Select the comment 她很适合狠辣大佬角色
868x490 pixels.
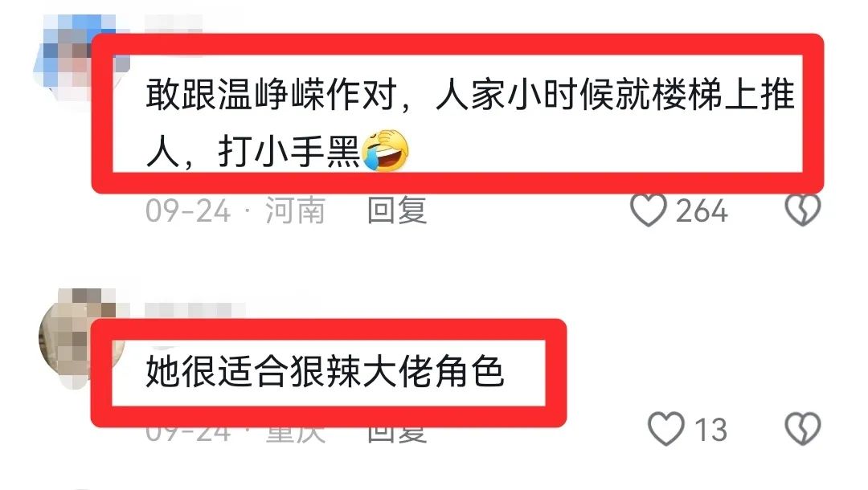(325, 371)
